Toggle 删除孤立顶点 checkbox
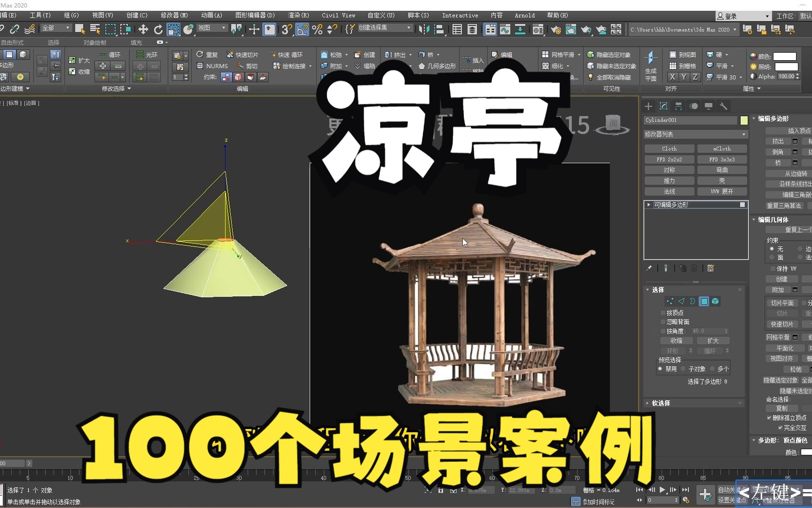This screenshot has height=508, width=812. pyautogui.click(x=769, y=418)
